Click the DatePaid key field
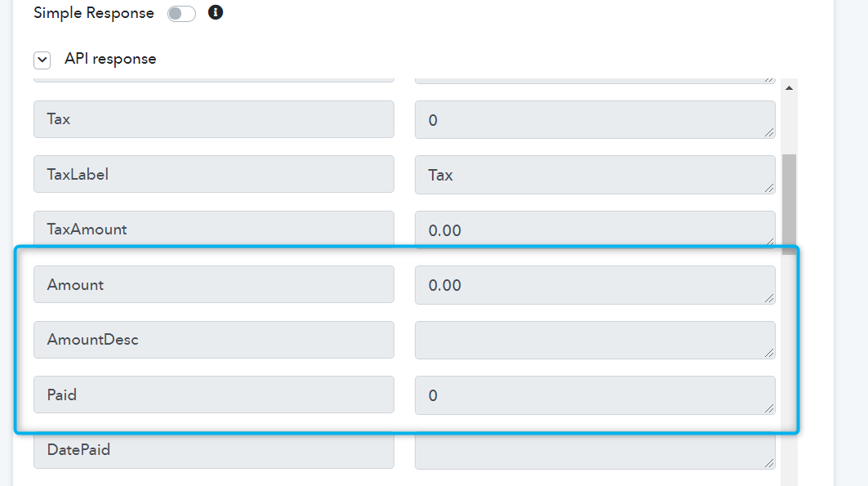Image resolution: width=868 pixels, height=486 pixels. (x=214, y=450)
